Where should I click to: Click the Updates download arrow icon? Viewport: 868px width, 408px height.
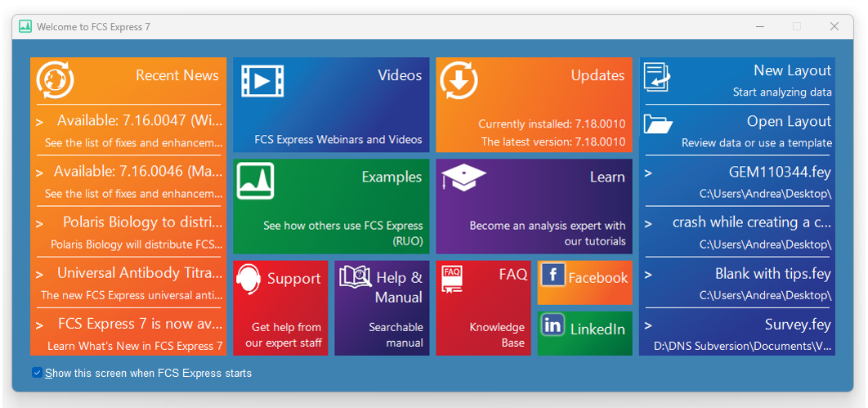[x=459, y=80]
